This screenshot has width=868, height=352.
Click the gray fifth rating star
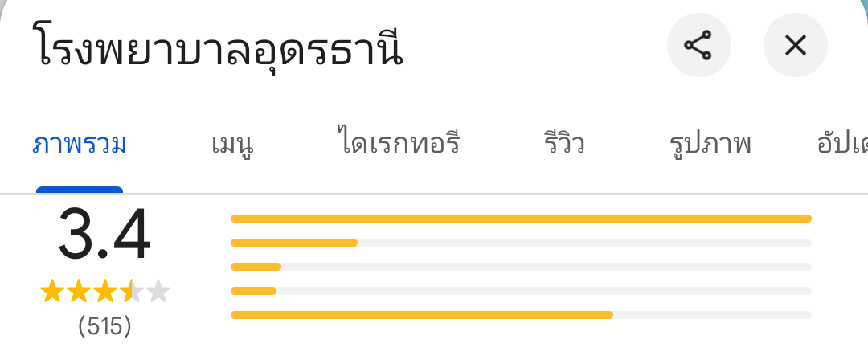[158, 292]
